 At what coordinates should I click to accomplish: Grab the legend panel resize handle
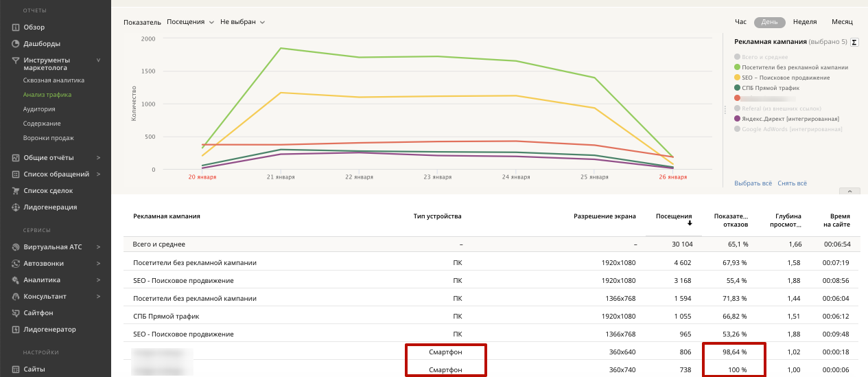point(725,110)
